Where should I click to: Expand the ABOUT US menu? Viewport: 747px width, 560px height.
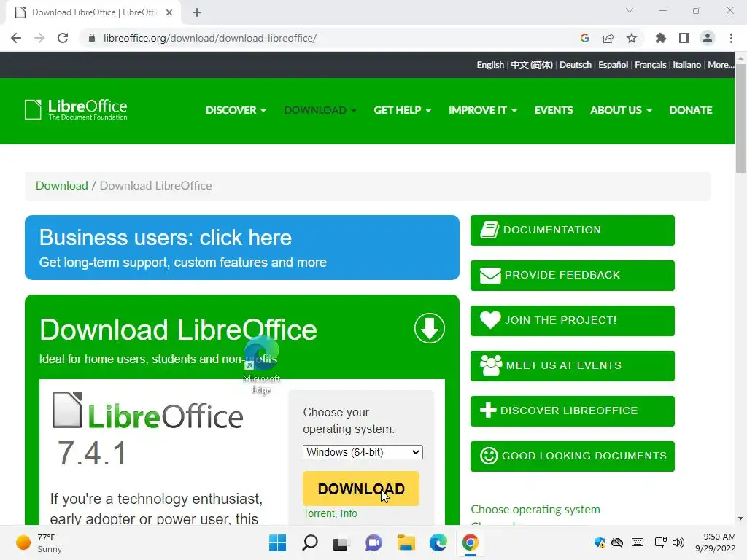pos(622,110)
